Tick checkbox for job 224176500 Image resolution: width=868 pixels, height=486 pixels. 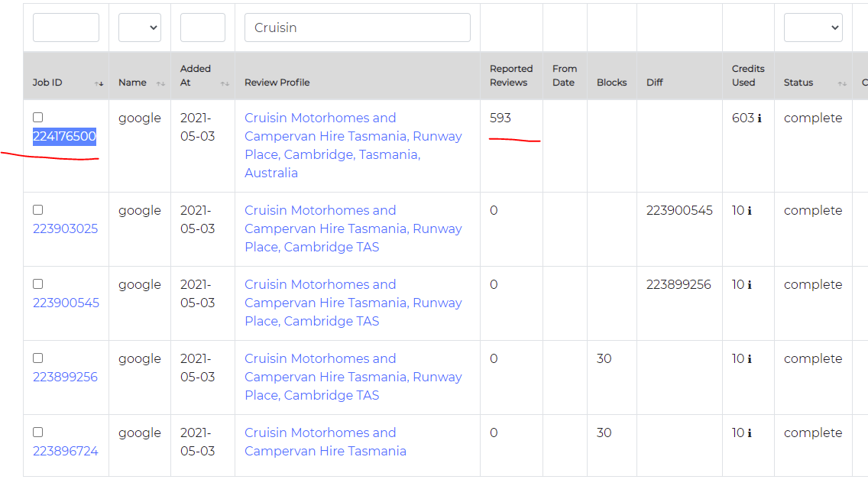pos(37,118)
